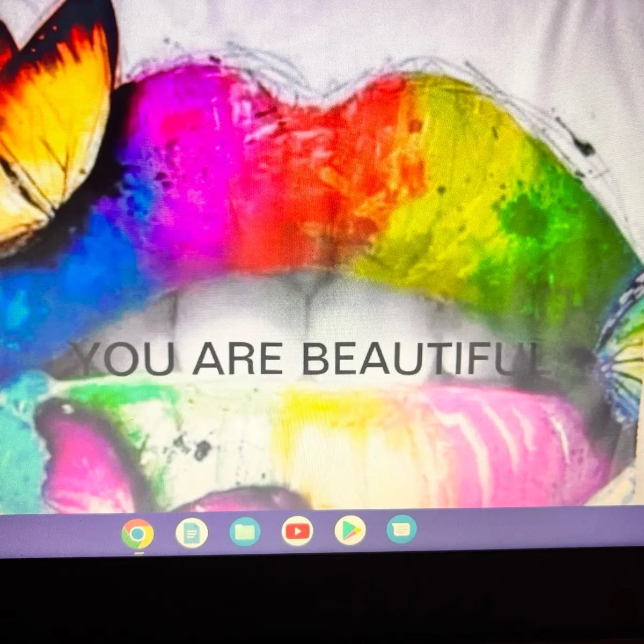
Task: Open Google Chrome from the shelf
Action: [137, 534]
